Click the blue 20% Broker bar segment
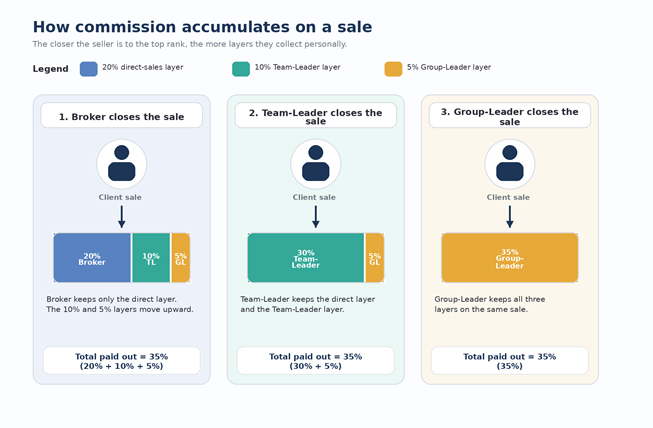Image resolution: width=653 pixels, height=428 pixels. click(92, 258)
